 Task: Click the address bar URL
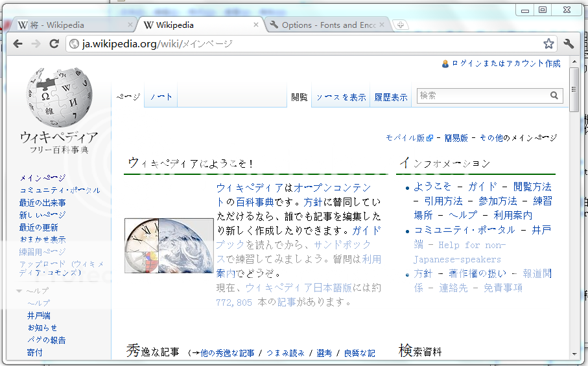(x=158, y=44)
